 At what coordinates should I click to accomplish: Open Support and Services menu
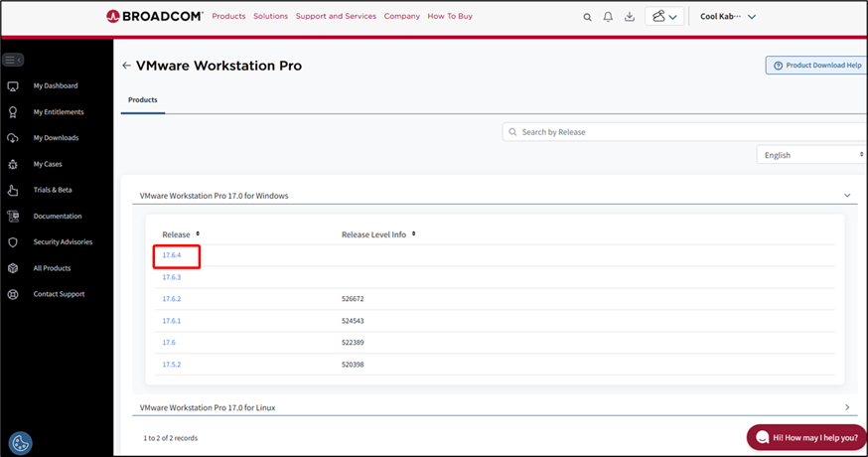(336, 16)
